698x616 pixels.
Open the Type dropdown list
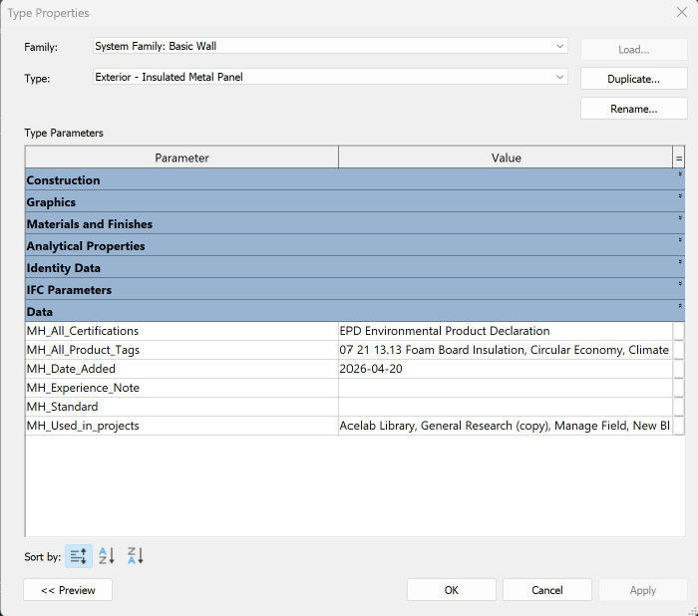[559, 77]
